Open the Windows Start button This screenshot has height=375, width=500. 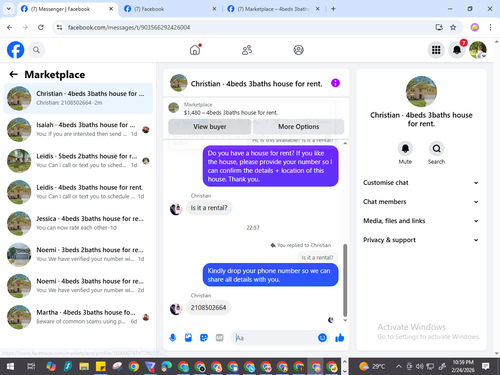[10, 367]
